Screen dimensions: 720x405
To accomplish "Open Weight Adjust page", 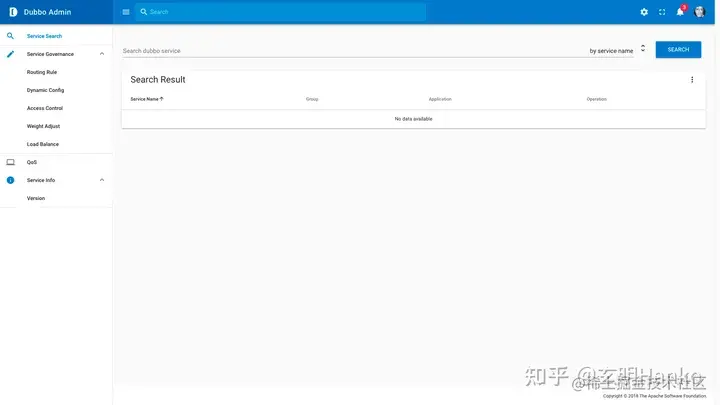I will coord(43,126).
